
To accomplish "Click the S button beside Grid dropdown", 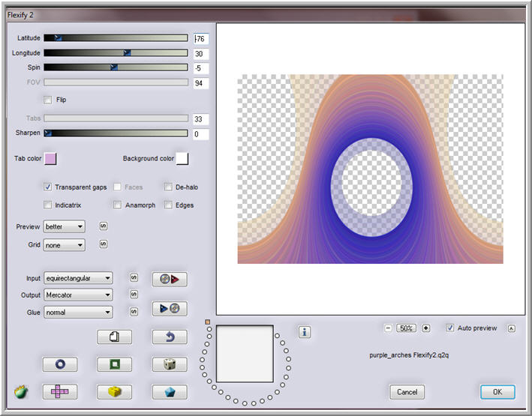I will (104, 244).
